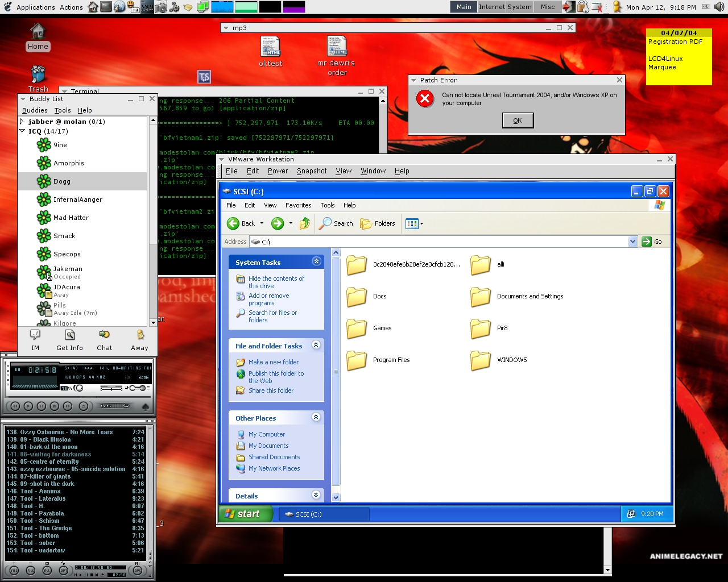Open the Pir8 folder
Viewport: 728px width, 582px height.
coord(489,328)
